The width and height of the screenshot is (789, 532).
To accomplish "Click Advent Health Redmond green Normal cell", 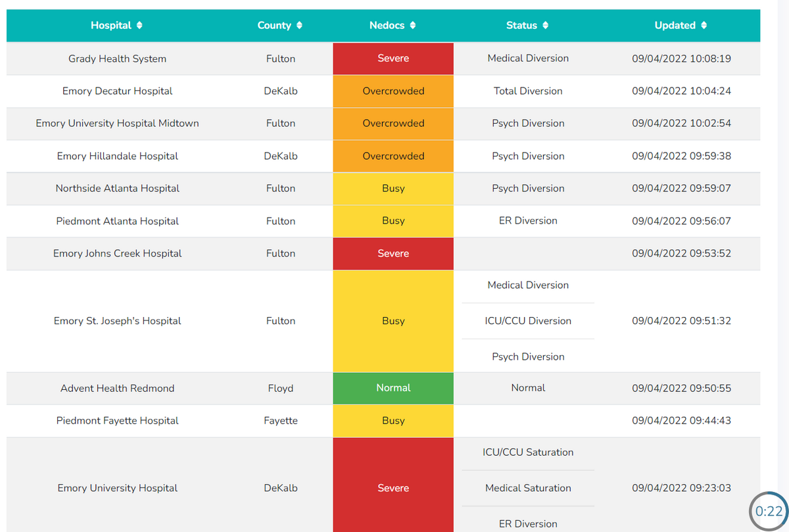I will [x=393, y=388].
